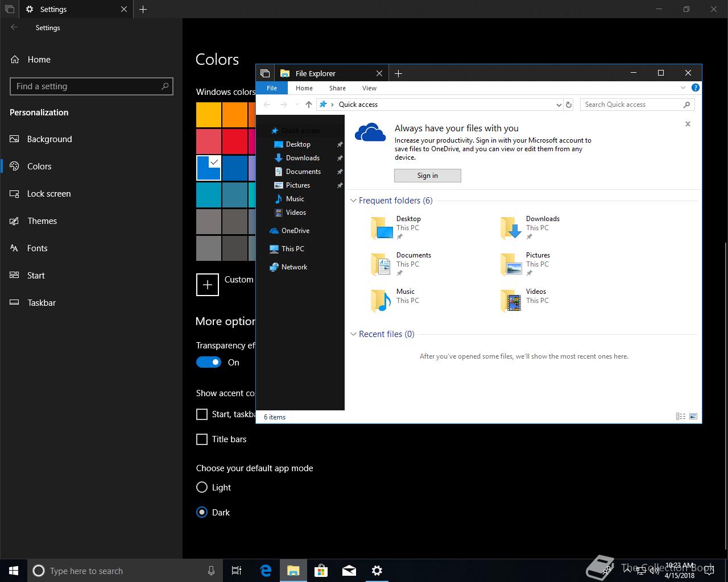Select the Videos frequent folder icon
Screen dimensions: 728x582
[511, 301]
